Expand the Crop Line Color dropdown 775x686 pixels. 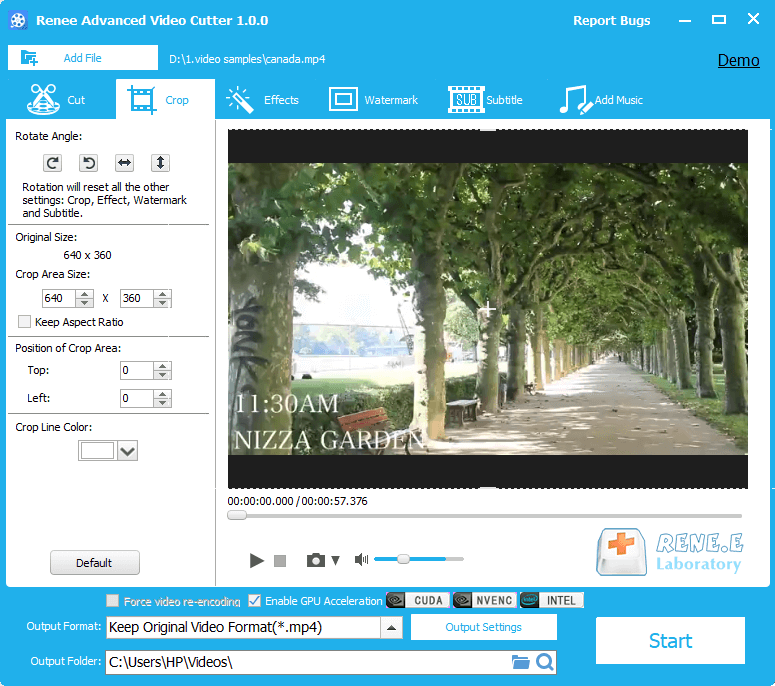(x=128, y=451)
